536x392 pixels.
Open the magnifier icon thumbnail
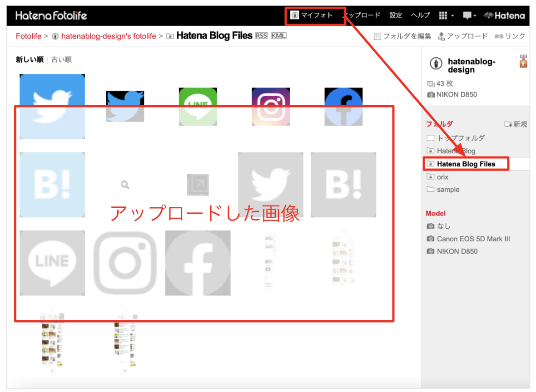[125, 185]
